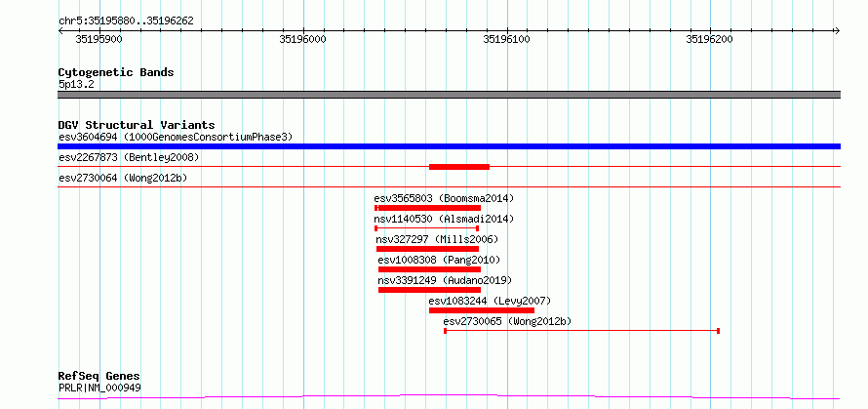Open the esv2730064 (Wong2012b) label
Viewport: 868px width, 409px height.
click(x=123, y=178)
